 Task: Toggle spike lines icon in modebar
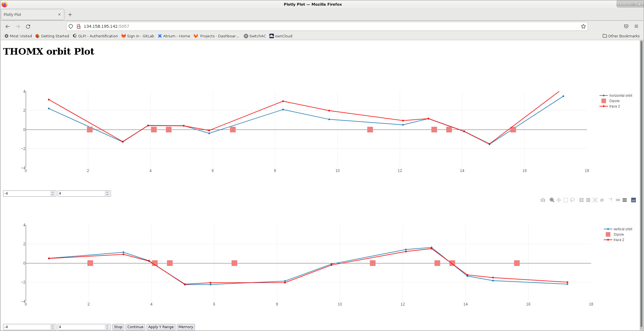pos(610,200)
